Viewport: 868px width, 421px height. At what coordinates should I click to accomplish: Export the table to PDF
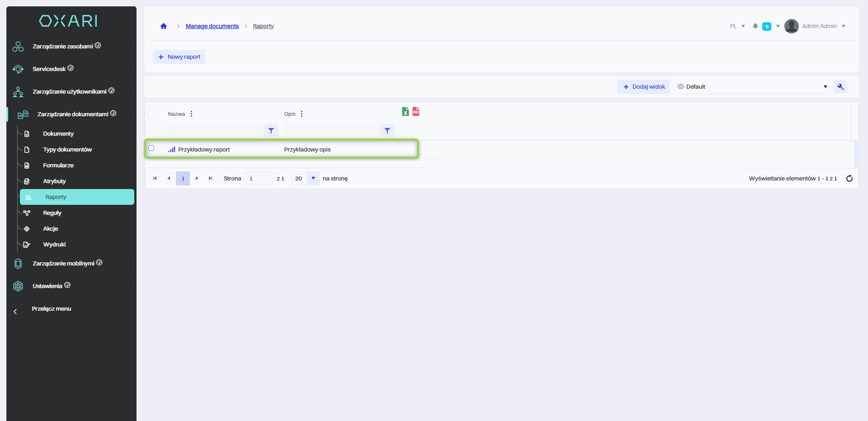point(416,112)
